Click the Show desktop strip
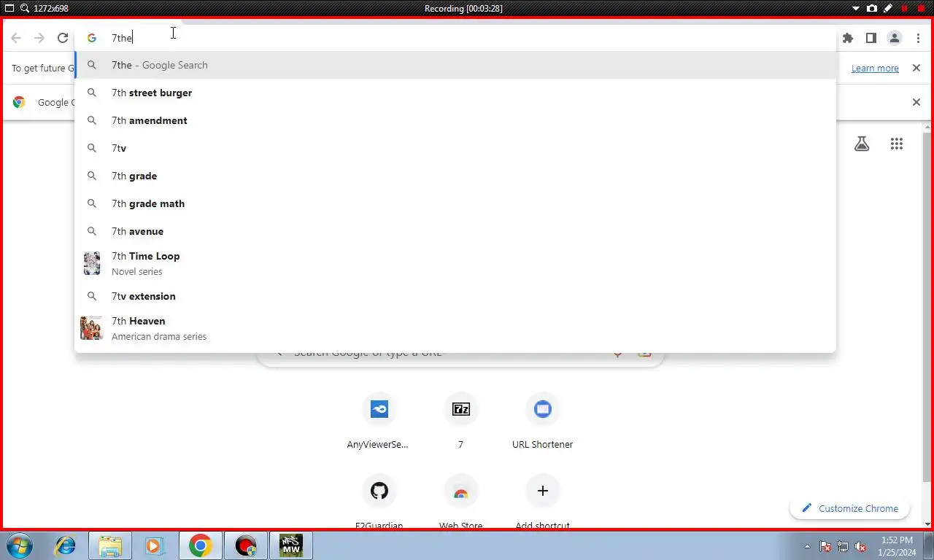The image size is (934, 560). click(930, 545)
